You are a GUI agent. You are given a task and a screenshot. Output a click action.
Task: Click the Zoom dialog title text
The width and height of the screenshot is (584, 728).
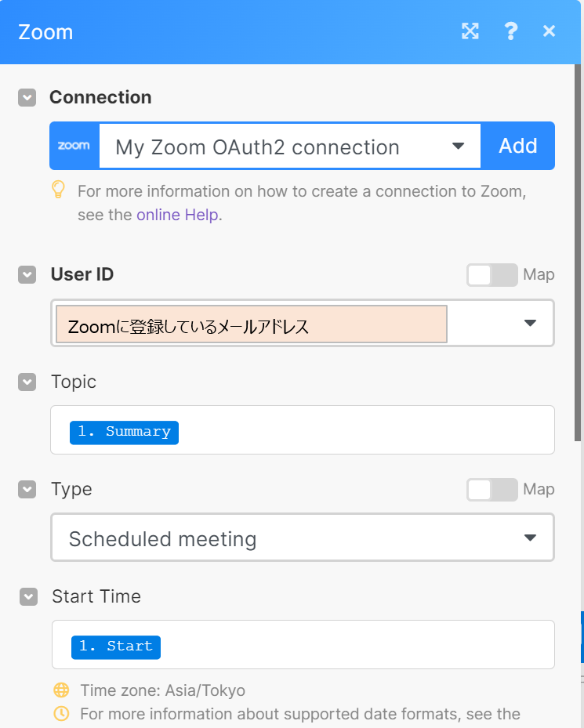45,32
